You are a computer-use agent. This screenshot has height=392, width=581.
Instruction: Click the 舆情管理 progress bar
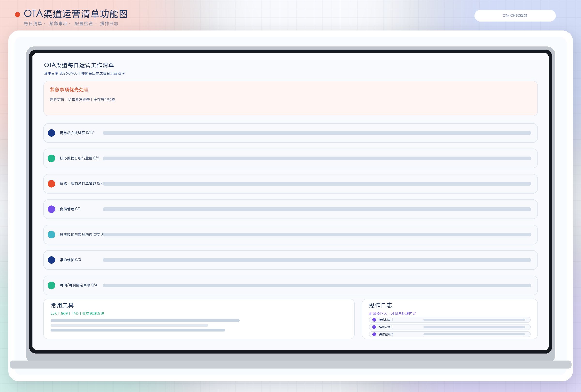pyautogui.click(x=317, y=209)
